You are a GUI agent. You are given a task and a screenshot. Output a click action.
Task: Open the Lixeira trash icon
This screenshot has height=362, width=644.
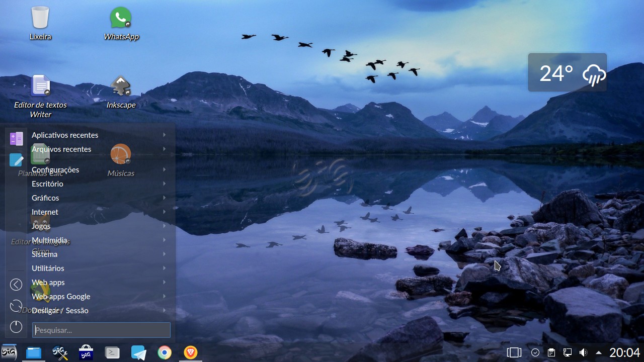(40, 18)
